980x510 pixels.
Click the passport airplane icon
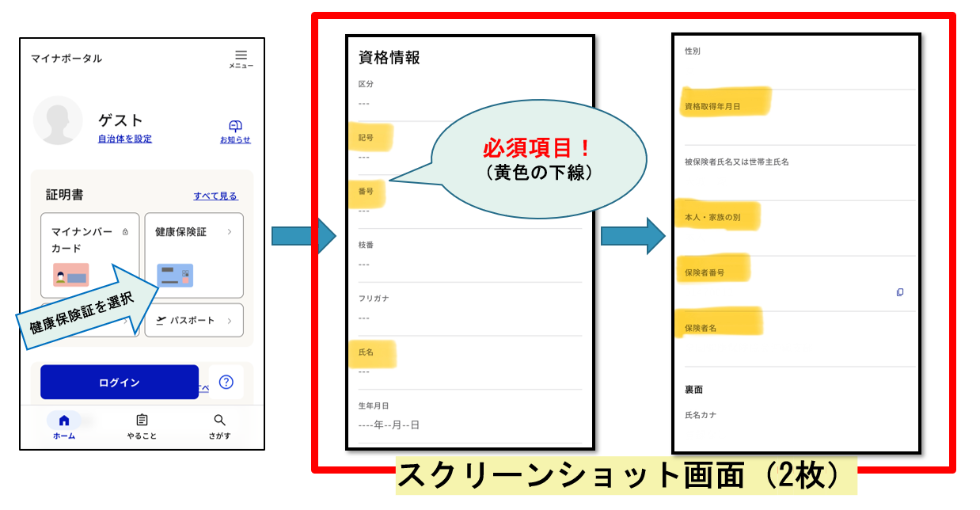(x=161, y=321)
